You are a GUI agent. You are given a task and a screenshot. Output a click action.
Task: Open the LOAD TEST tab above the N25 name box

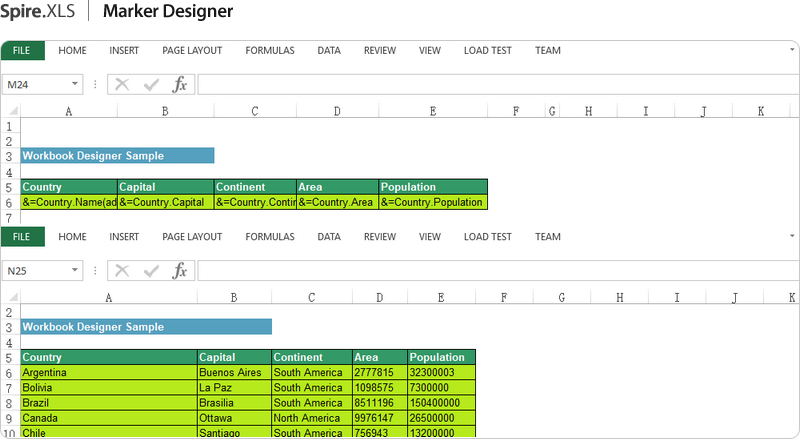point(487,237)
